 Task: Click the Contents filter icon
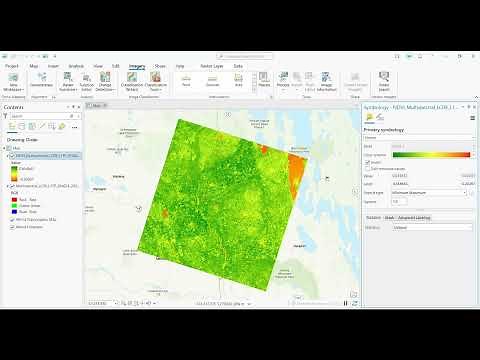5,116
